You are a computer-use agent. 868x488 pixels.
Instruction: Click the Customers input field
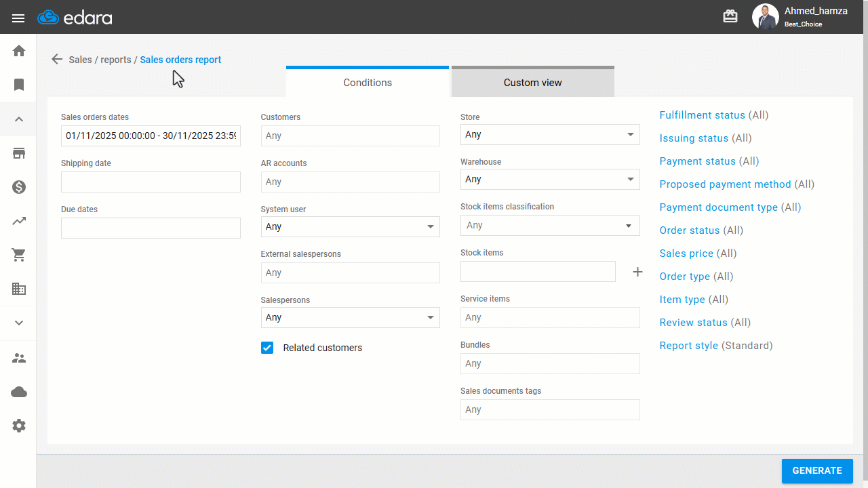pyautogui.click(x=351, y=136)
